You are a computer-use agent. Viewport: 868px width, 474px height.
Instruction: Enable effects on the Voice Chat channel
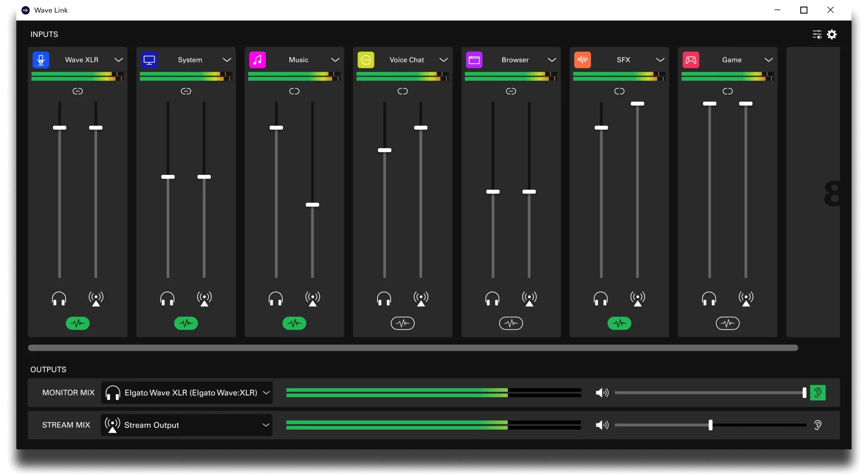(x=403, y=323)
